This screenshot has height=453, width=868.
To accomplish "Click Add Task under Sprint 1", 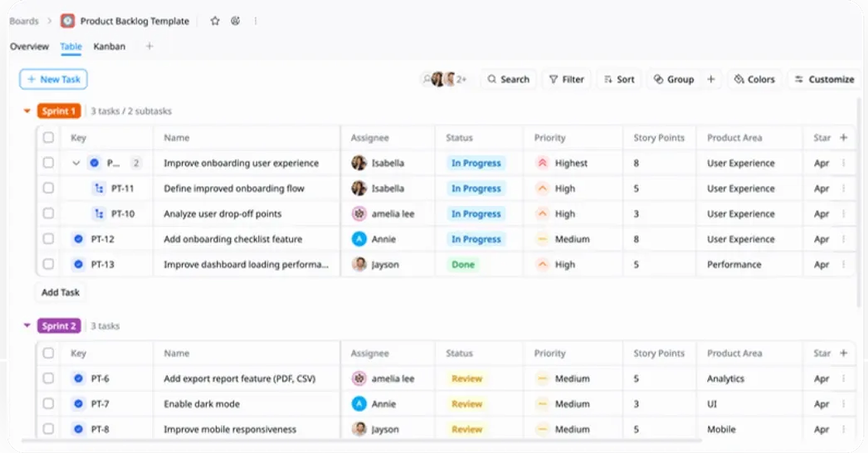I will coord(61,292).
